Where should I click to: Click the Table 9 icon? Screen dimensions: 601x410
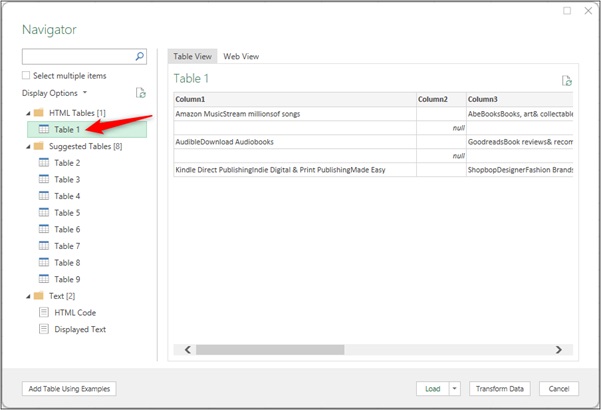[44, 279]
